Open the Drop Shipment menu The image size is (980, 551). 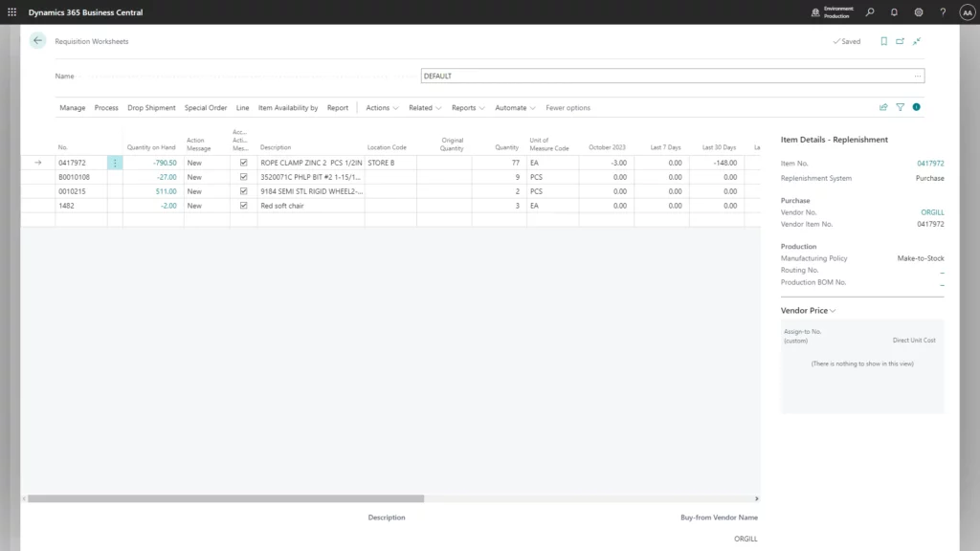pyautogui.click(x=151, y=108)
